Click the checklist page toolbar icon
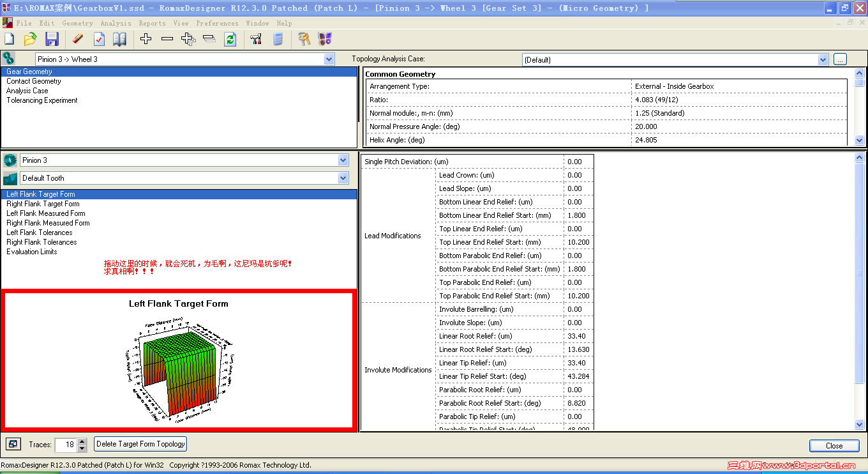The height and width of the screenshot is (474, 868). coord(99,40)
